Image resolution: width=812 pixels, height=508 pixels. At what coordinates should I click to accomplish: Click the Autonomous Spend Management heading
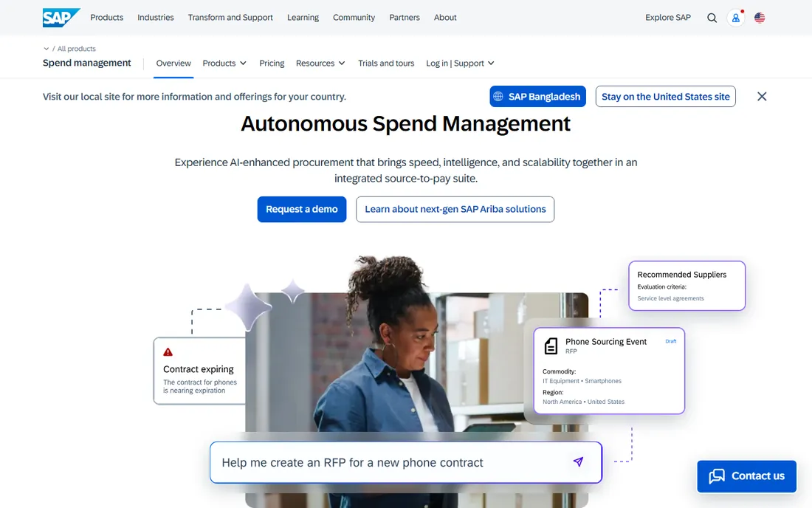pos(405,124)
